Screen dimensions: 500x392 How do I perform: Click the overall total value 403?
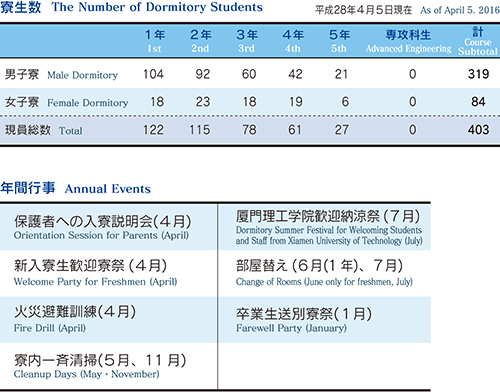click(478, 130)
